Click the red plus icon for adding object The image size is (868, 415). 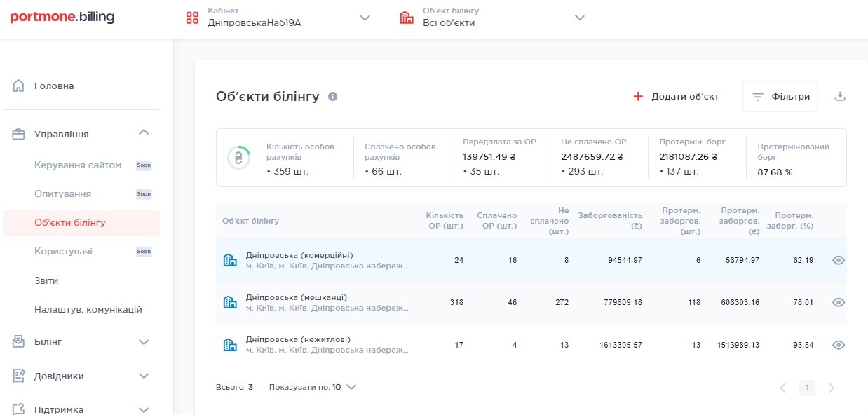click(638, 97)
